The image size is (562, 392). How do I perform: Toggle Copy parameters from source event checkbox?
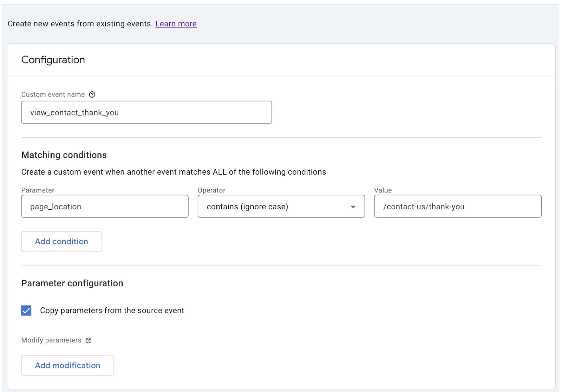(x=26, y=311)
